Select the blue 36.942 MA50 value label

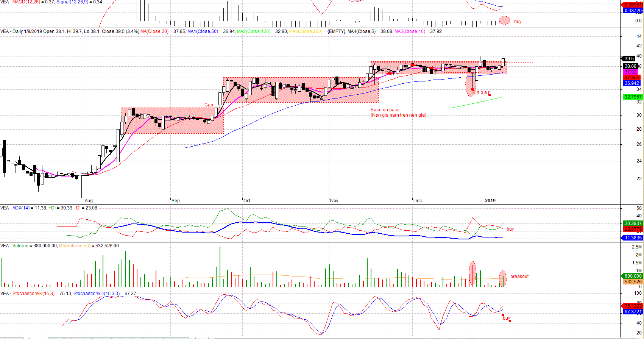click(x=632, y=83)
